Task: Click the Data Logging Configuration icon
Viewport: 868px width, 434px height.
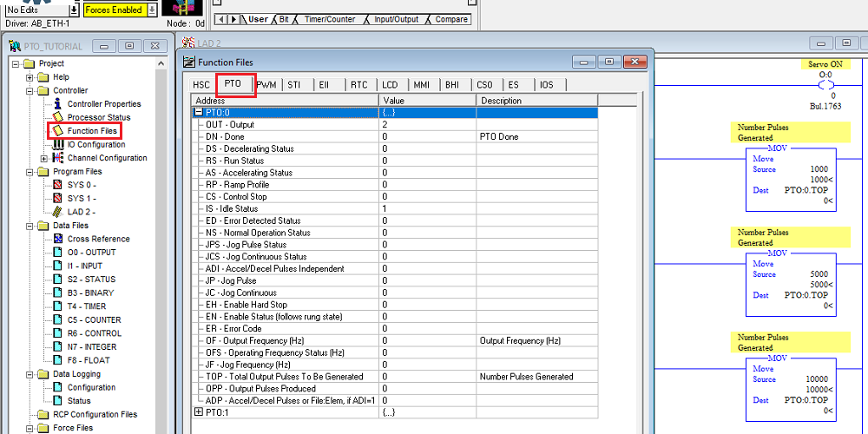Action: [57, 387]
